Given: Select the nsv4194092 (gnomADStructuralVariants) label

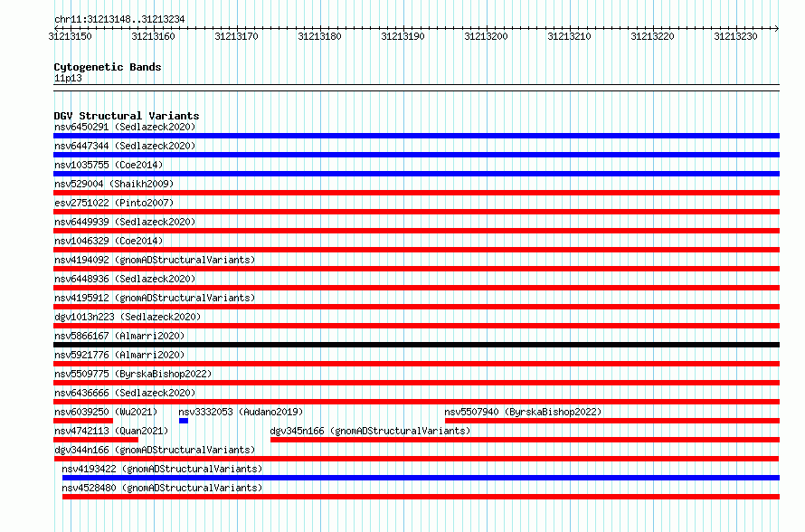Looking at the screenshot, I should click(155, 260).
